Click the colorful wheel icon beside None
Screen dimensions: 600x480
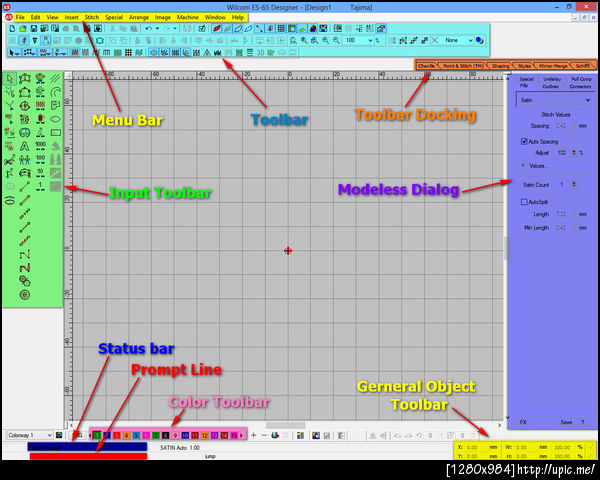point(479,40)
